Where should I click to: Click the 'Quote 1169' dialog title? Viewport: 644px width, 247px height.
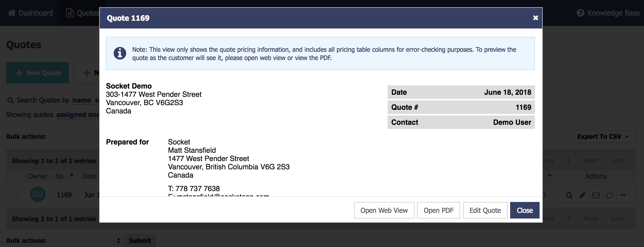pos(128,18)
